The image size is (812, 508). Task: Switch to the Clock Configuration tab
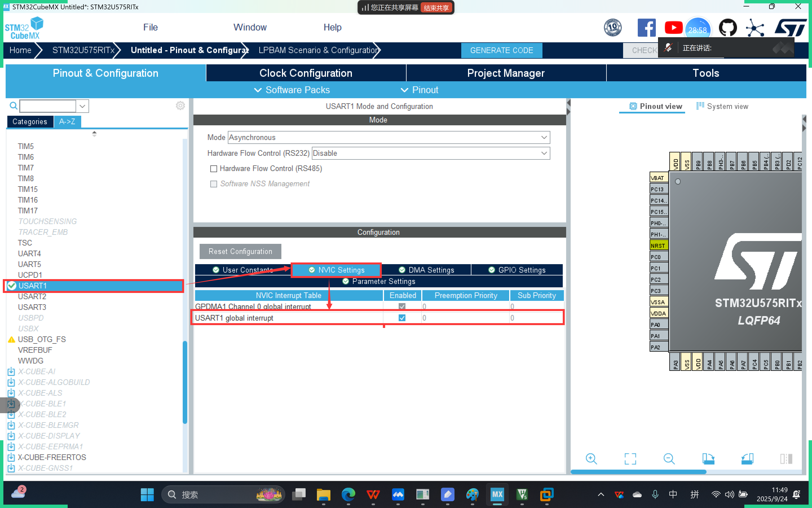[306, 73]
